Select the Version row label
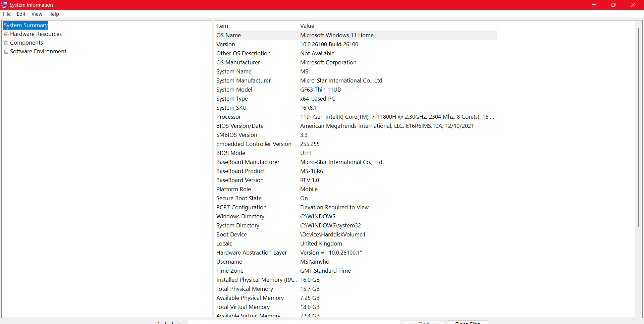This screenshot has width=644, height=324. (226, 44)
